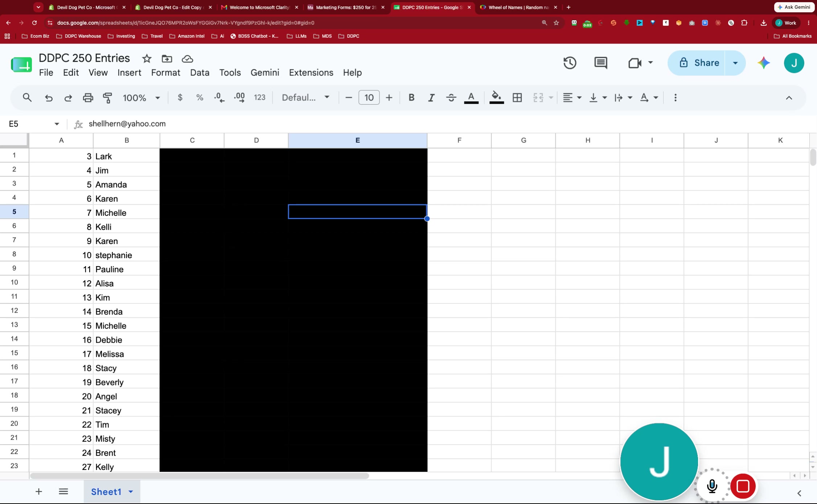817x504 pixels.
Task: Open the comments panel
Action: (x=601, y=63)
